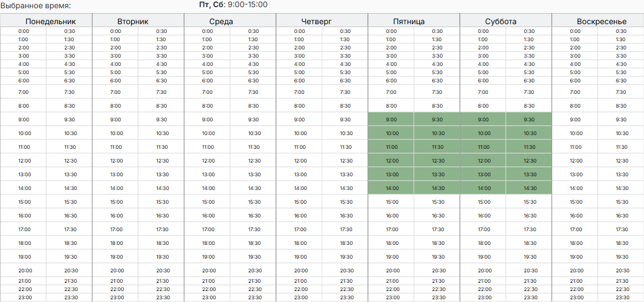Deselect Friday 9:00 highlighted time slot
Screen dimensions: 644x302
point(392,119)
